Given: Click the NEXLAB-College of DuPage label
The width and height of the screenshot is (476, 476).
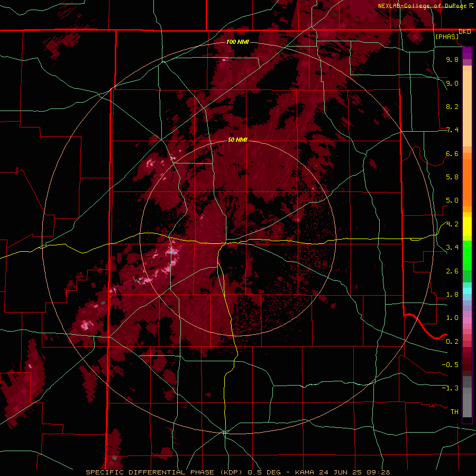Looking at the screenshot, I should [x=423, y=6].
